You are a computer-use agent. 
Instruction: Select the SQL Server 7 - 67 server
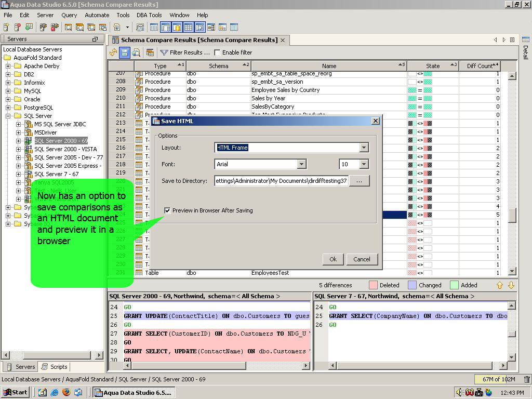click(56, 174)
